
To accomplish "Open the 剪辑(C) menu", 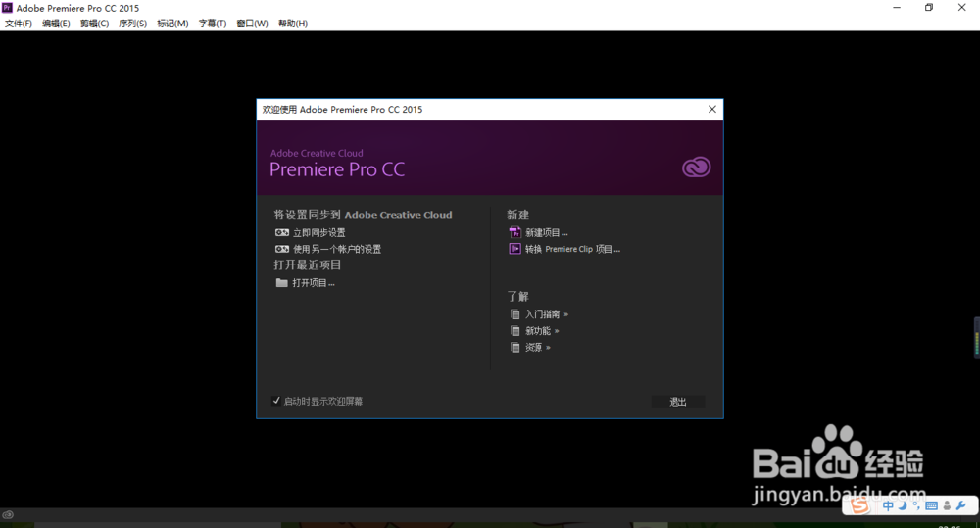I will (x=94, y=24).
